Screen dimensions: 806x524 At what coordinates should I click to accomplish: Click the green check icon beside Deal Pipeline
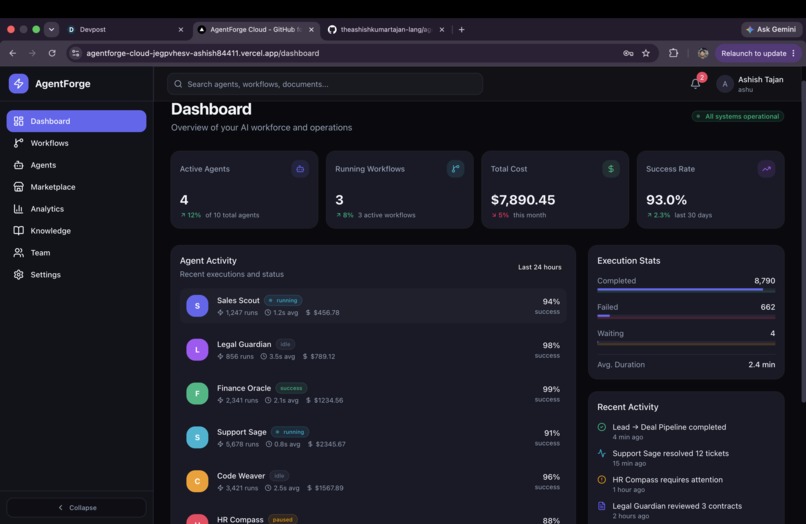(x=602, y=427)
